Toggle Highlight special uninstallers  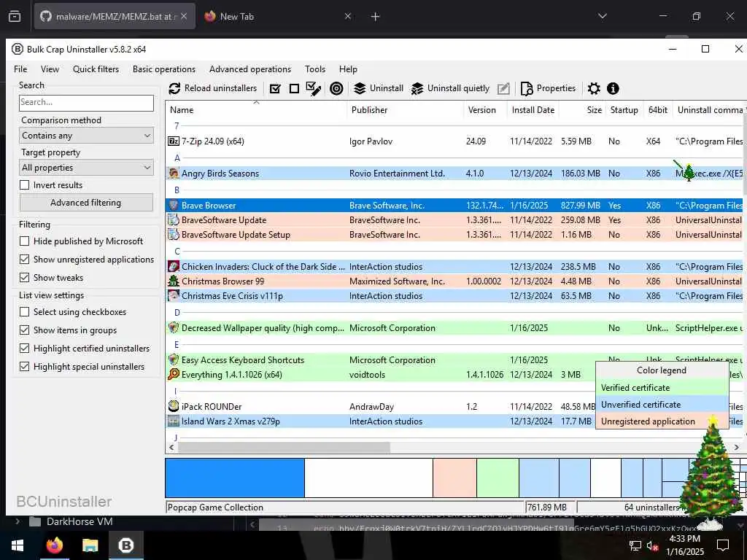[x=24, y=367]
